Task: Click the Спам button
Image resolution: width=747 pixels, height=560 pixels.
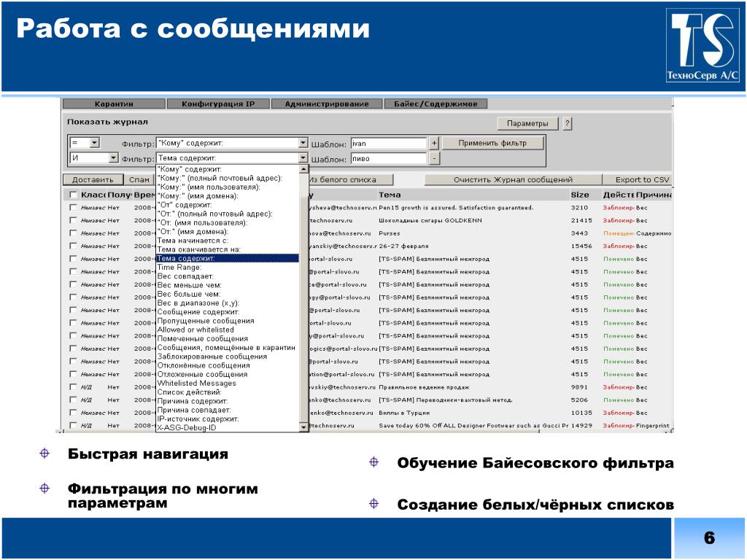Action: coord(139,179)
